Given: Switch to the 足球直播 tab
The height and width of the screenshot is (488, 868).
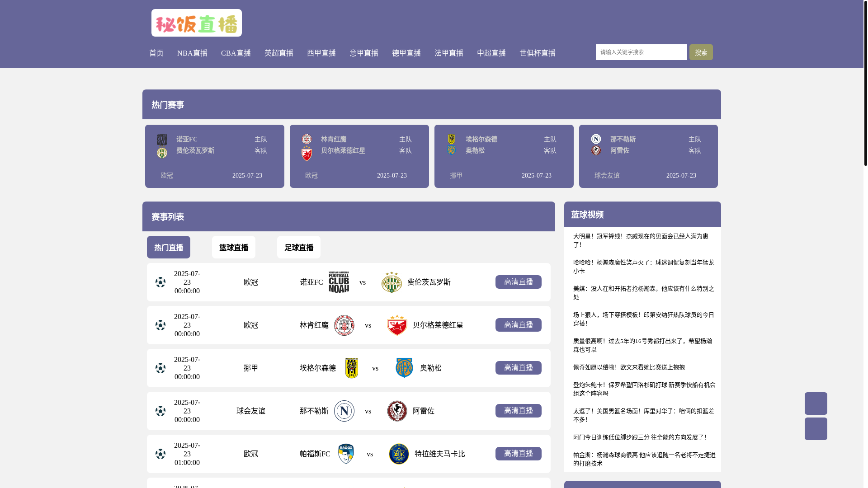Looking at the screenshot, I should click(299, 247).
